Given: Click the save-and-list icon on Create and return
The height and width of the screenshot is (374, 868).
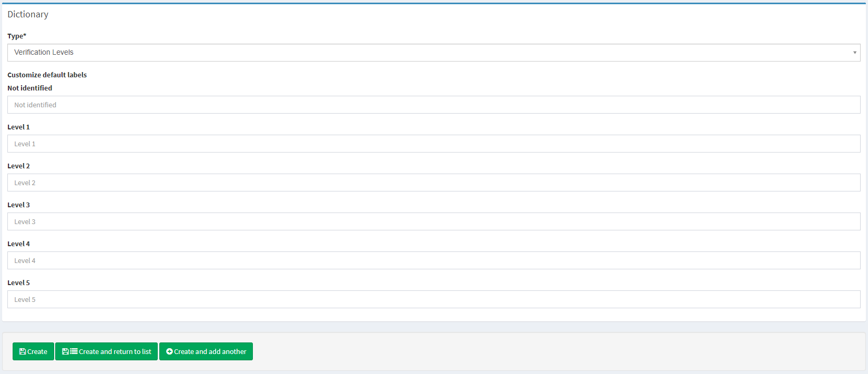Looking at the screenshot, I should click(x=69, y=351).
